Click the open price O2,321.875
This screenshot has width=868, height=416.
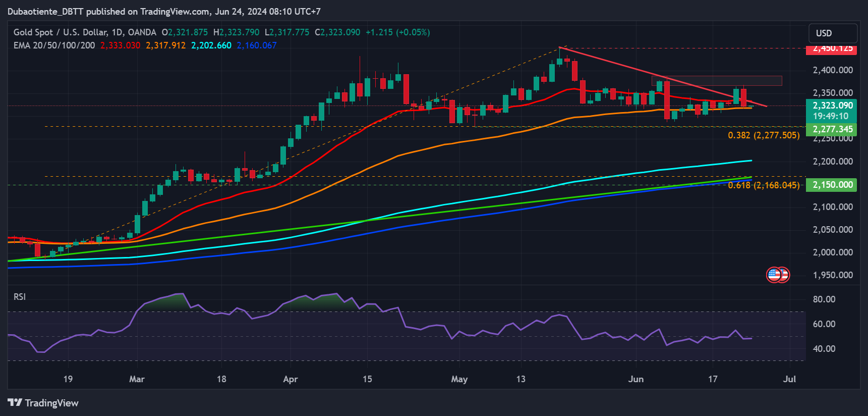point(185,32)
